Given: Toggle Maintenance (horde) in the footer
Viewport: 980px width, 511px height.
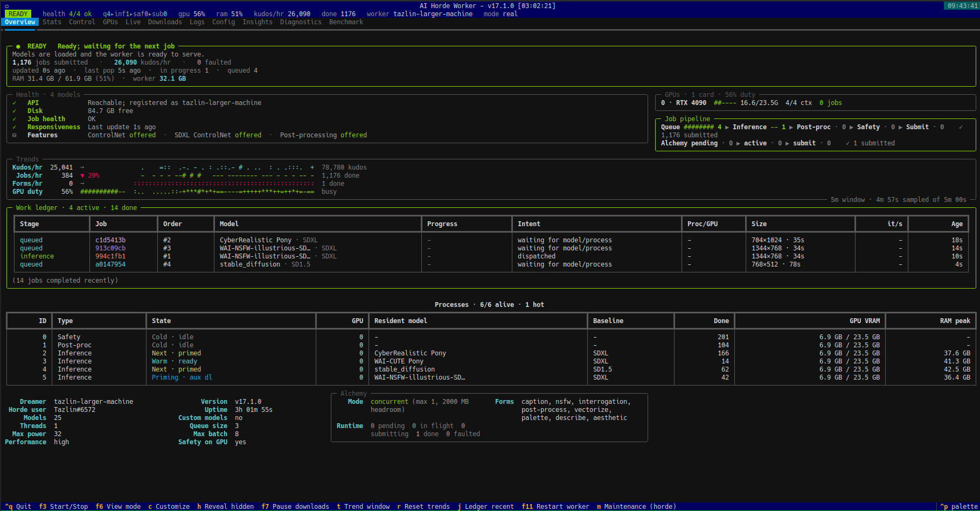Looking at the screenshot, I should click(x=636, y=507).
